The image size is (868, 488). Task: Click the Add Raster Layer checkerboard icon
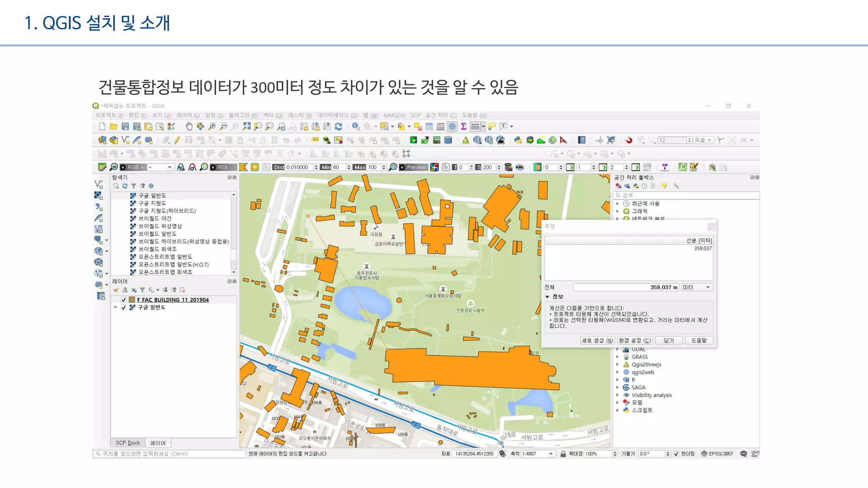[98, 195]
